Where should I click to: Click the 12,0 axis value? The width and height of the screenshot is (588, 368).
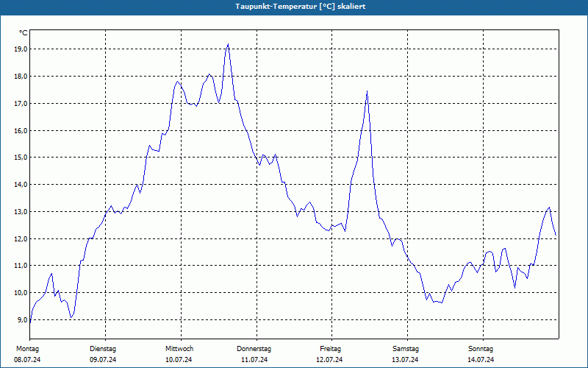[21, 238]
